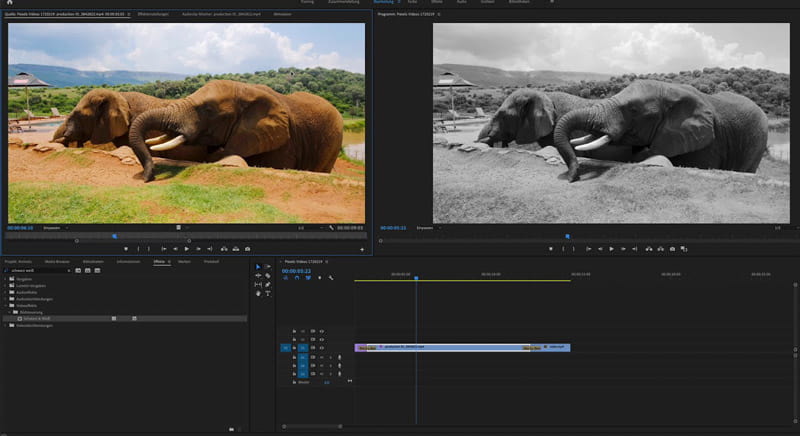Viewport: 800px width, 436px height.
Task: Open Source monitor Einpassen zoom dropdown
Action: (56, 228)
